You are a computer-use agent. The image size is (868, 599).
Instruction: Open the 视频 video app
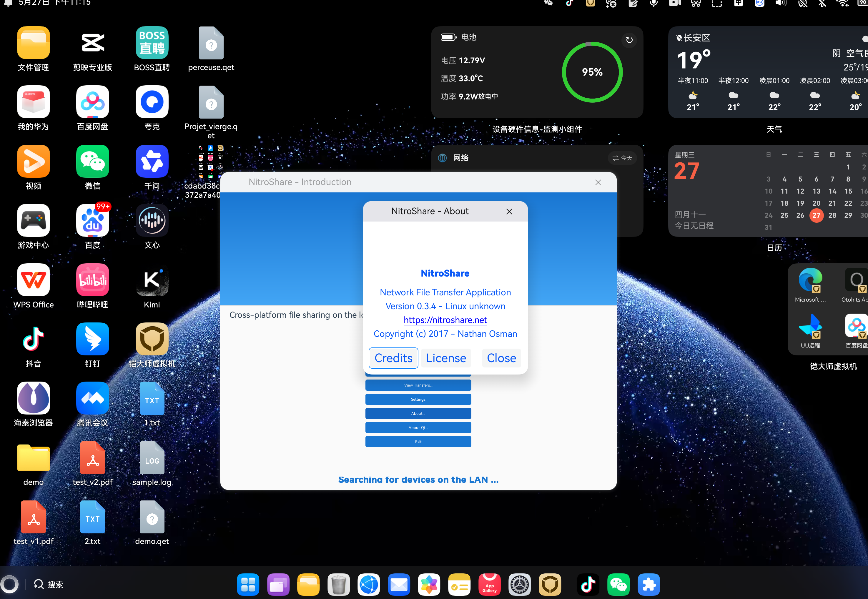34,161
